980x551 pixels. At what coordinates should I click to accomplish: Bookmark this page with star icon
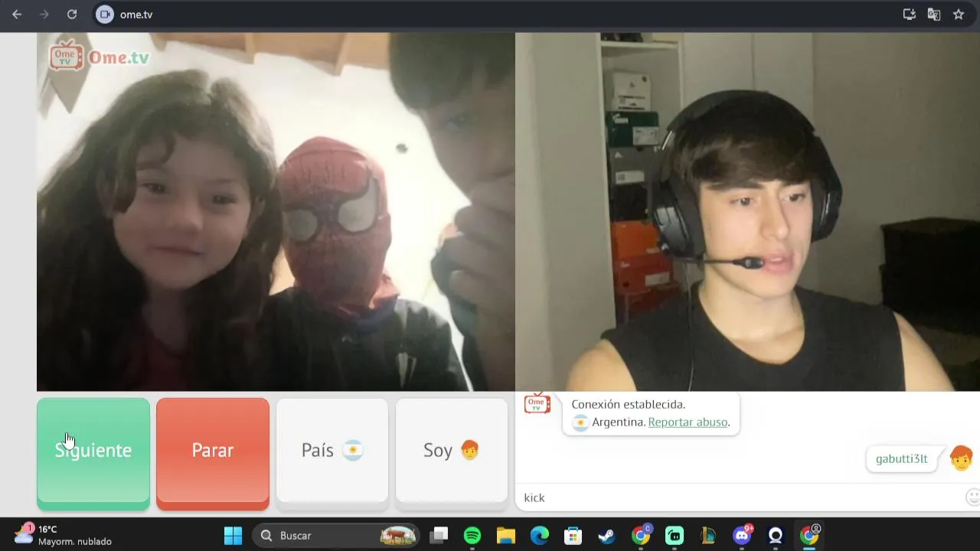click(959, 14)
